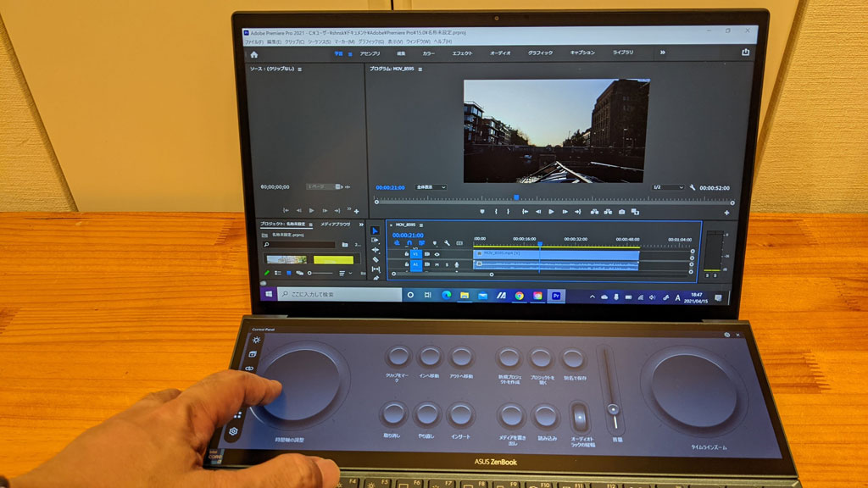
Task: Mute the A1 audio track
Action: (437, 265)
